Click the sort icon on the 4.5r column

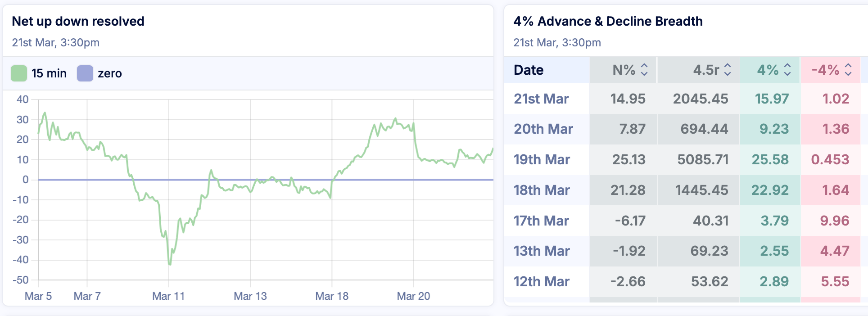point(728,70)
